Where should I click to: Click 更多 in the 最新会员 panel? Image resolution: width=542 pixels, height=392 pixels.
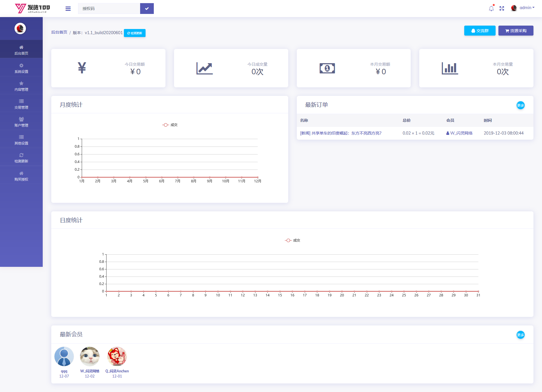click(x=521, y=335)
